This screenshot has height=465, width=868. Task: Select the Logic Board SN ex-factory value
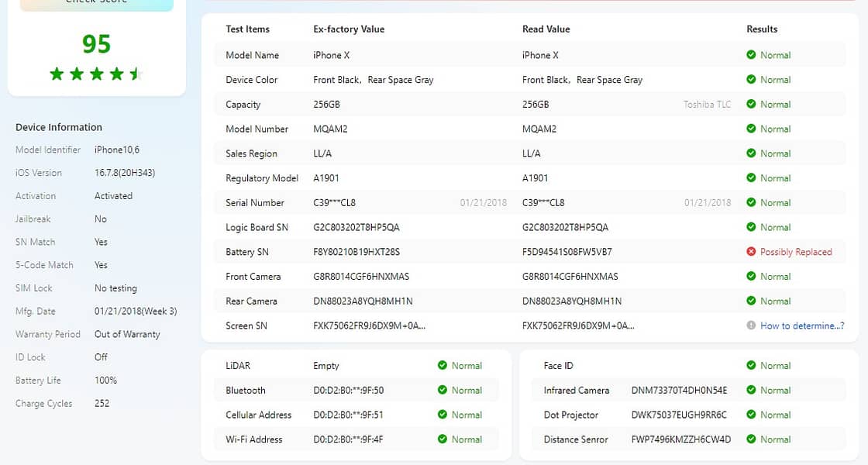click(x=356, y=227)
